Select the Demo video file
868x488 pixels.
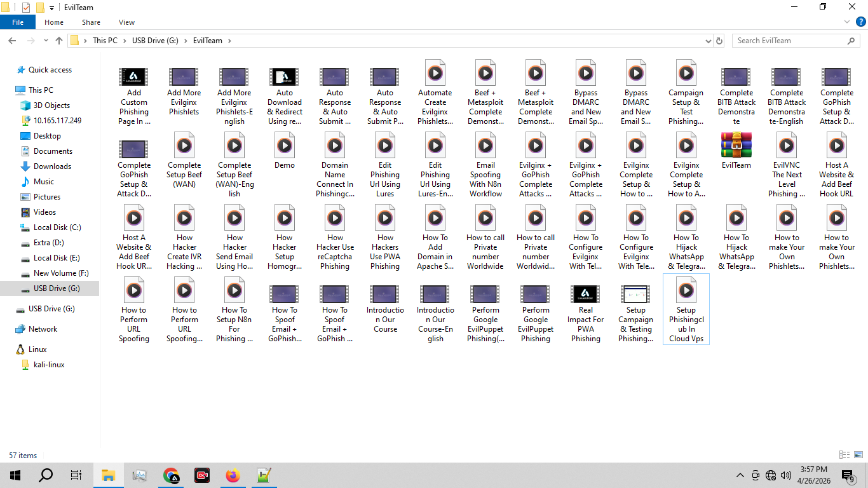click(x=285, y=151)
